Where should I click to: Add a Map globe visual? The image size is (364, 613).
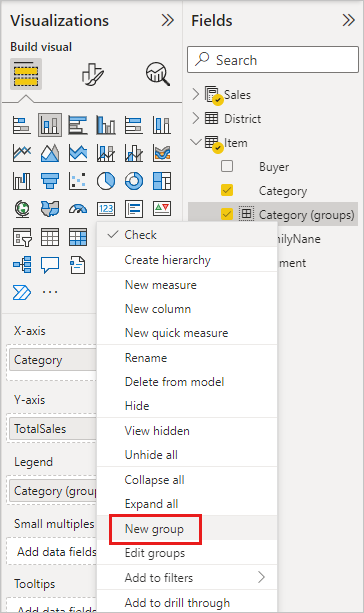22,209
